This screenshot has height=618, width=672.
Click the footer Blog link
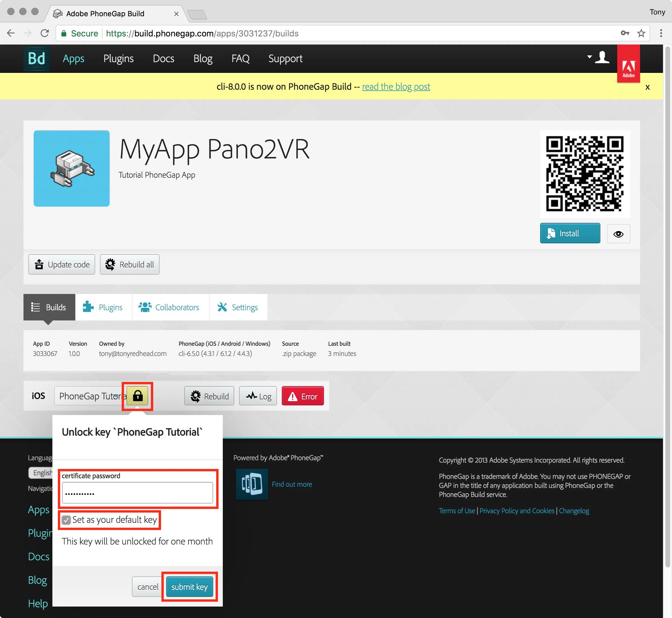point(37,580)
